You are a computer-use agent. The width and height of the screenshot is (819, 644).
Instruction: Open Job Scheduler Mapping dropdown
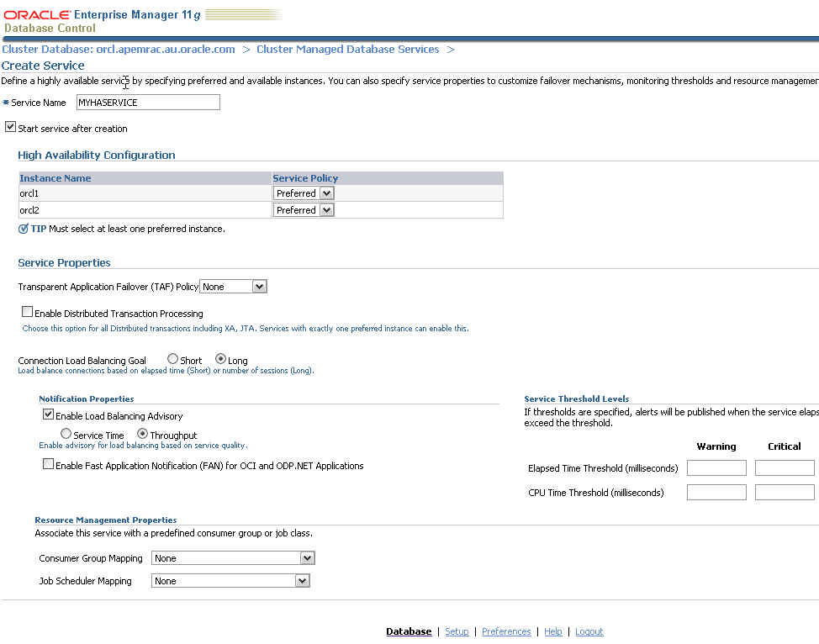[x=230, y=581]
